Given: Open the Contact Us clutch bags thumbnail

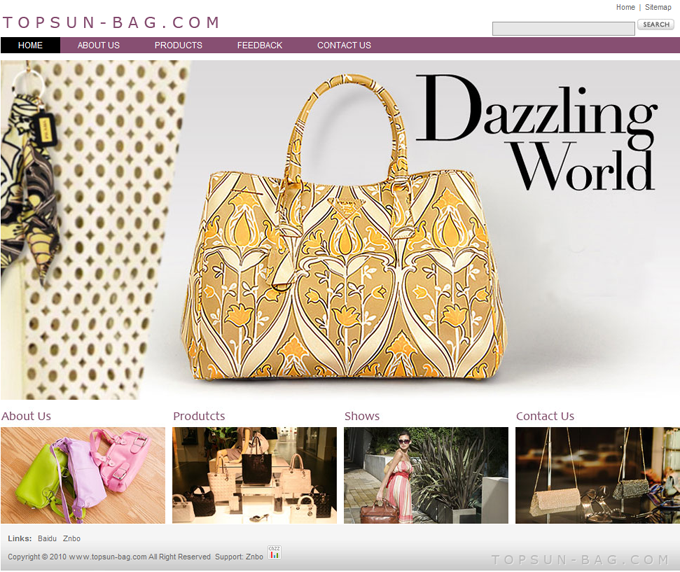Looking at the screenshot, I should [597, 475].
